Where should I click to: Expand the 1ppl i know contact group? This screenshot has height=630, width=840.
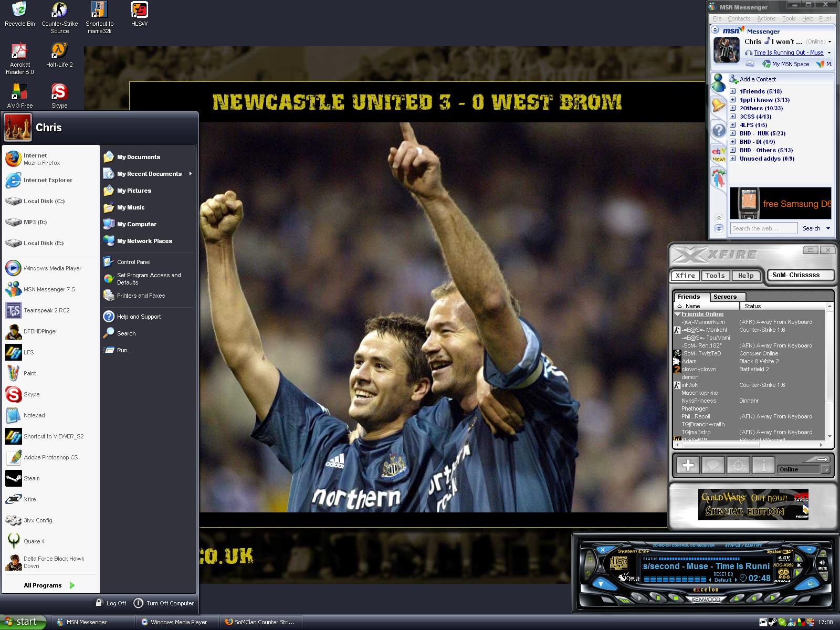point(733,100)
